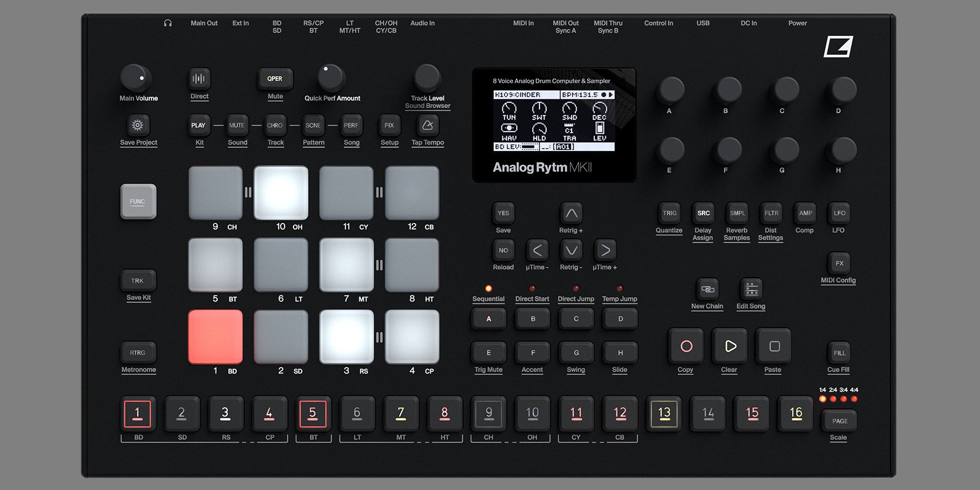Click the FILL Cue Fill button
This screenshot has width=980, height=490.
(x=839, y=353)
